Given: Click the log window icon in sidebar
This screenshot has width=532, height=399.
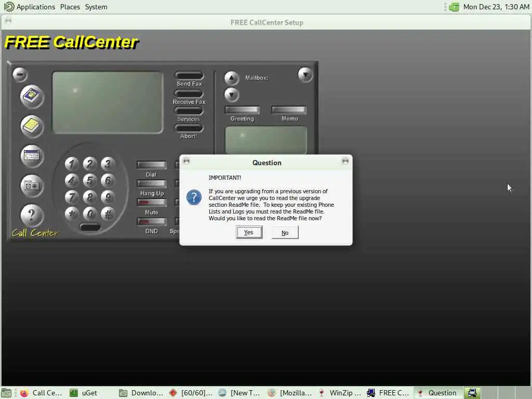Looking at the screenshot, I should [x=32, y=156].
